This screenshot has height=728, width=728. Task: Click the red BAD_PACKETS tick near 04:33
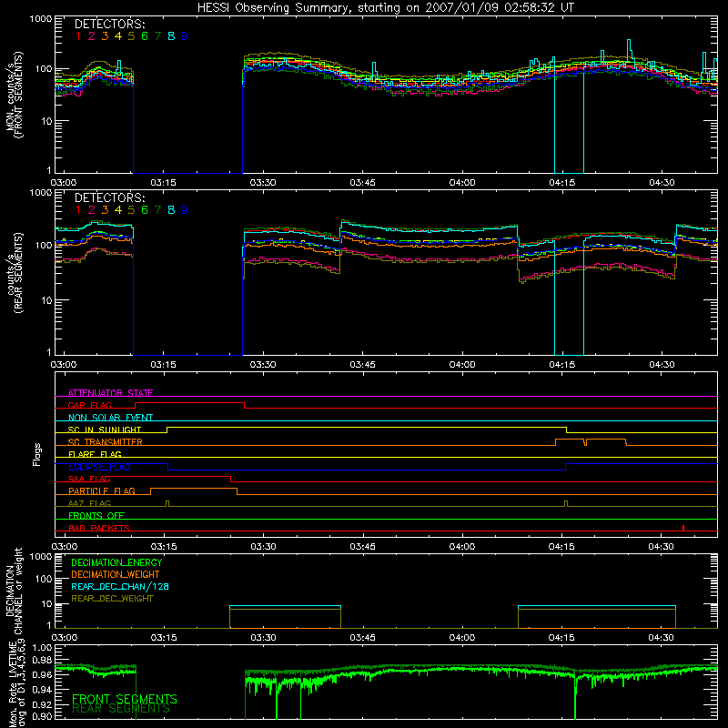click(x=683, y=528)
